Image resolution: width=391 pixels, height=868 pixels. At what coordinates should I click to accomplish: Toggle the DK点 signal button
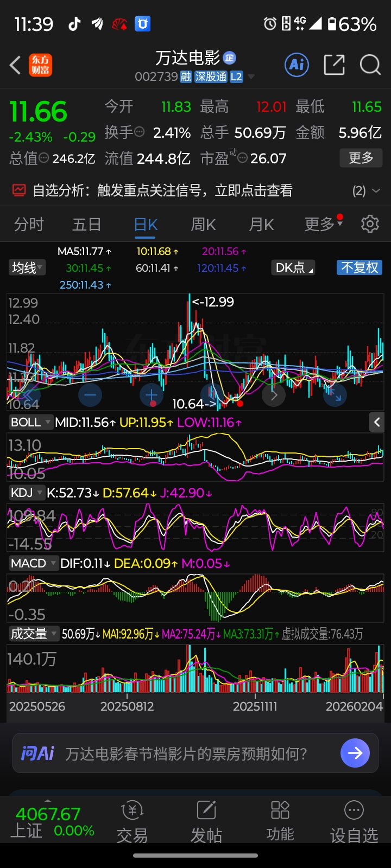(294, 267)
